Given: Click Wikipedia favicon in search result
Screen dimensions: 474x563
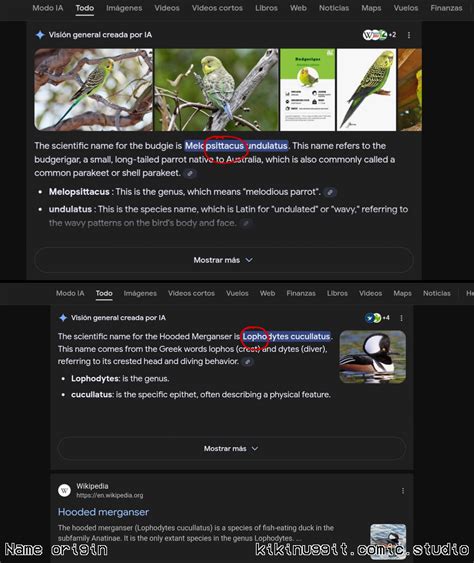Looking at the screenshot, I should pyautogui.click(x=64, y=490).
